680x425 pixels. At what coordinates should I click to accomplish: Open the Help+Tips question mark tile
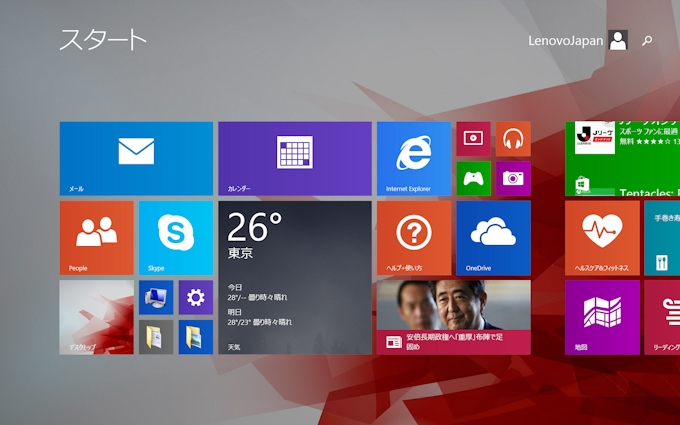tap(413, 237)
